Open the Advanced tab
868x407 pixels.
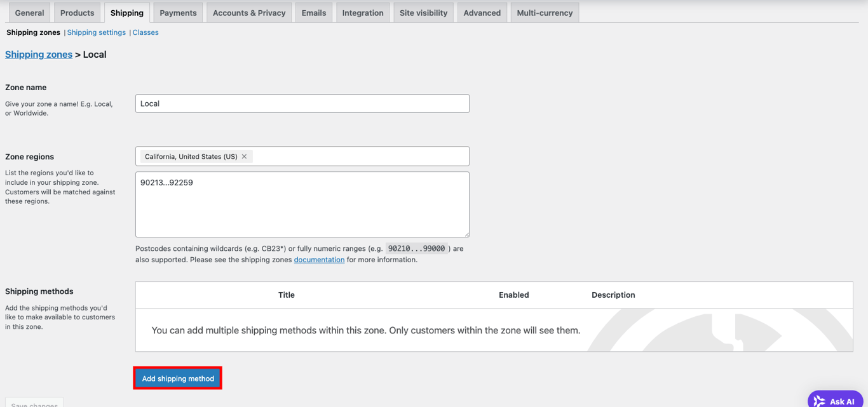point(482,12)
